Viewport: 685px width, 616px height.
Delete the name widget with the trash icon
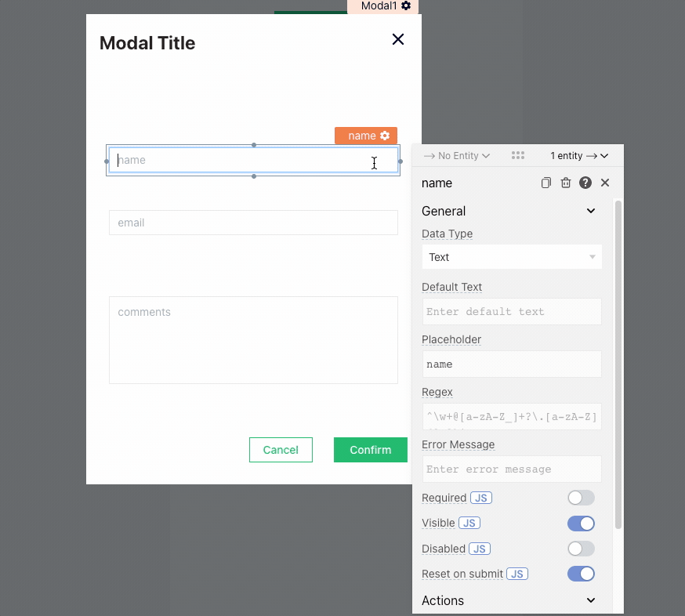566,183
